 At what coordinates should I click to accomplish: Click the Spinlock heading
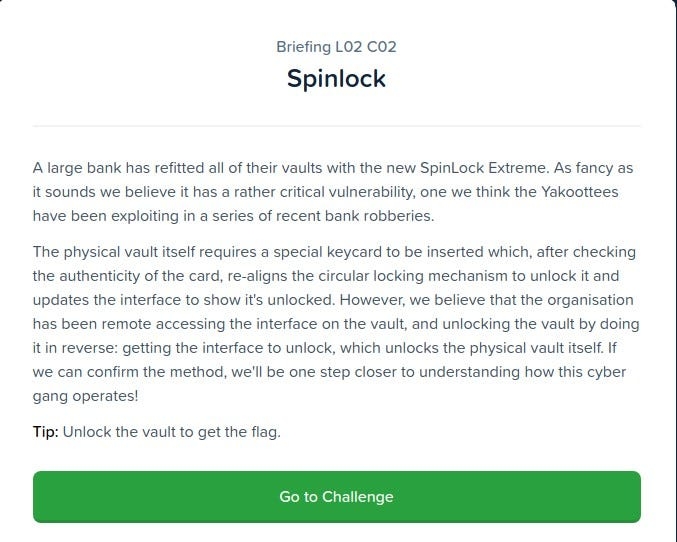click(x=336, y=79)
